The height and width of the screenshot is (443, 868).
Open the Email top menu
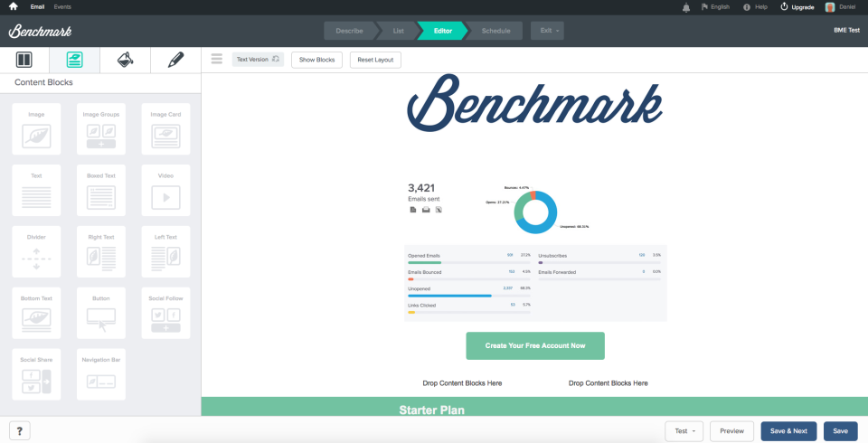click(x=38, y=7)
